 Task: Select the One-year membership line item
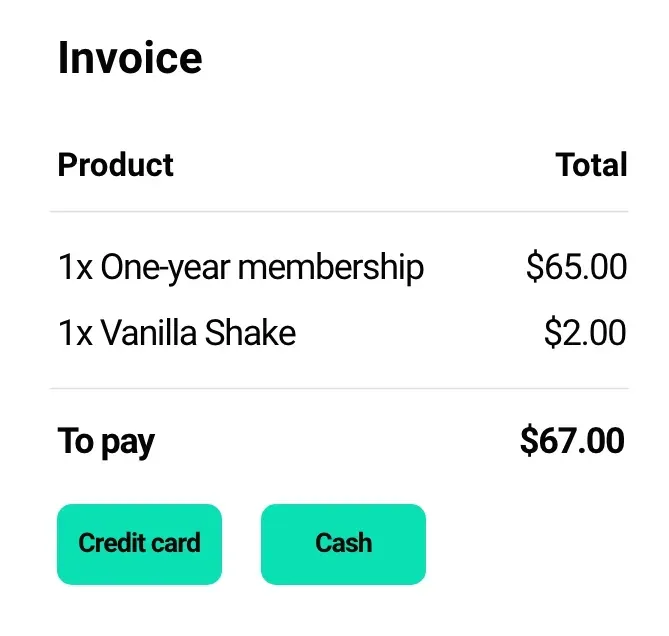tap(241, 268)
